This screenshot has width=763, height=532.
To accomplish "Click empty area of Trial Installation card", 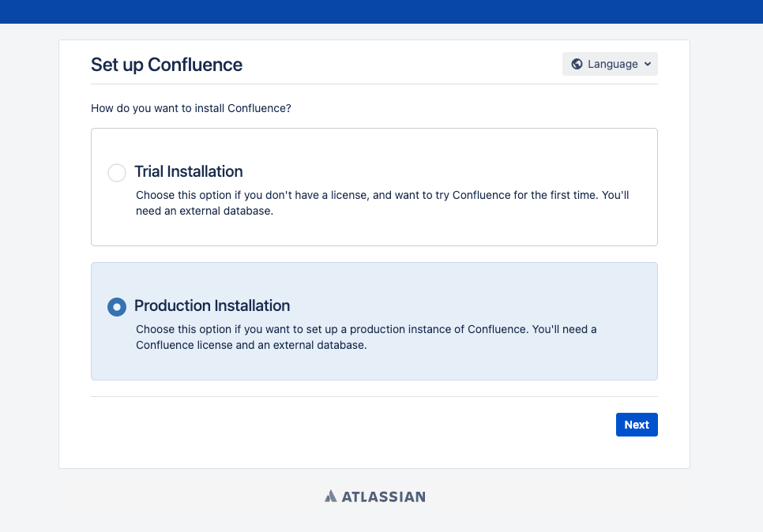I will [x=438, y=146].
